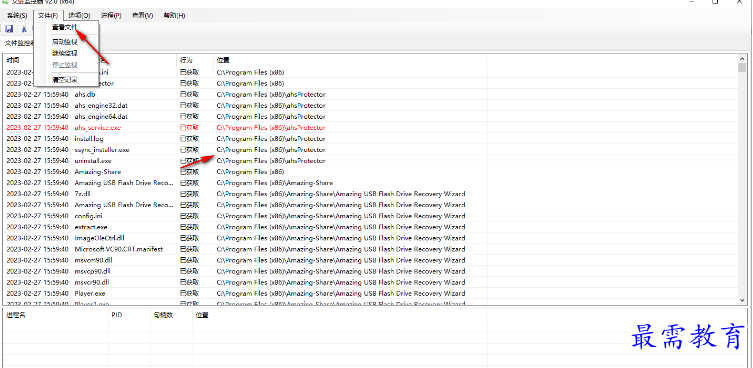
Task: Select the msvcr90.dll row
Action: 370,282
